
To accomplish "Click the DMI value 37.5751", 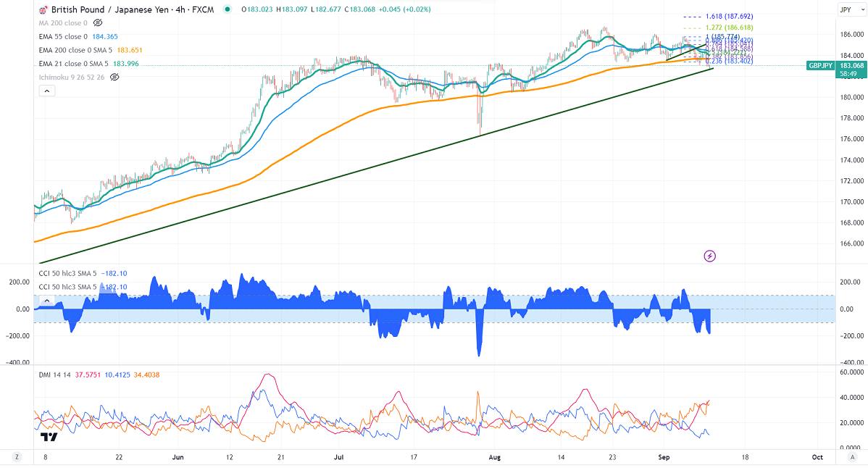I will 88,375.
